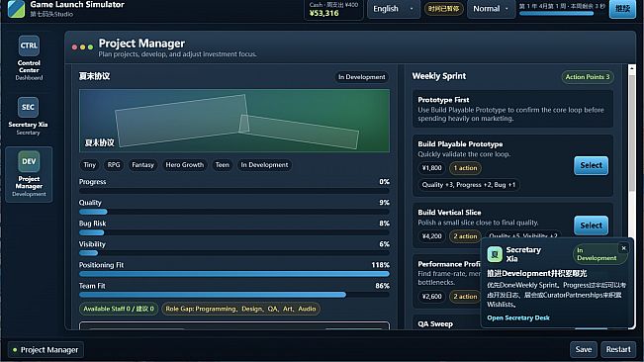Click the Role Gap chip

click(240, 309)
